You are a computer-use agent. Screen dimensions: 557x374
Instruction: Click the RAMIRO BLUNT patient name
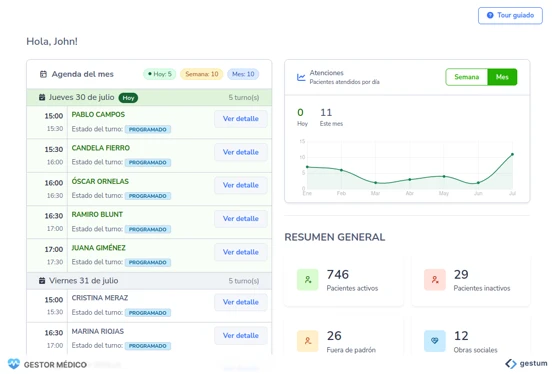pyautogui.click(x=97, y=215)
